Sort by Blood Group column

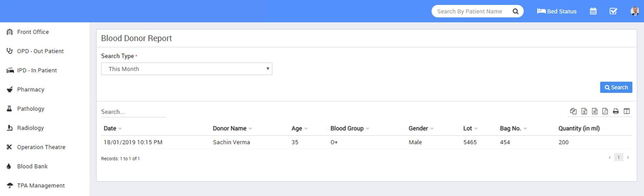[x=347, y=128]
